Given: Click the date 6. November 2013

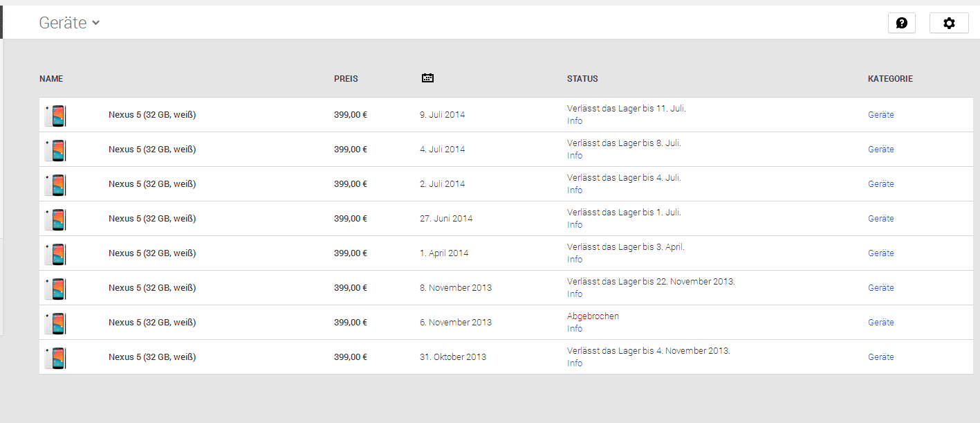Looking at the screenshot, I should click(x=456, y=323).
